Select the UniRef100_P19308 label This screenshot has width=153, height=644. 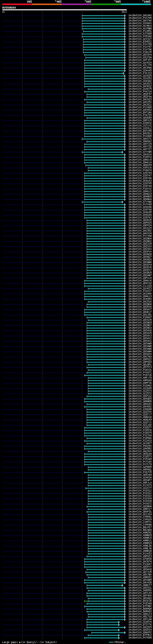[x=140, y=501]
